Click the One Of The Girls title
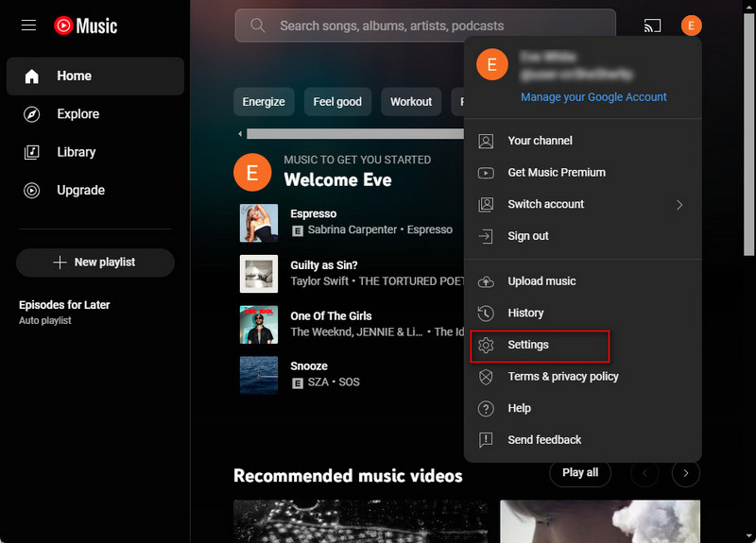 click(x=331, y=316)
